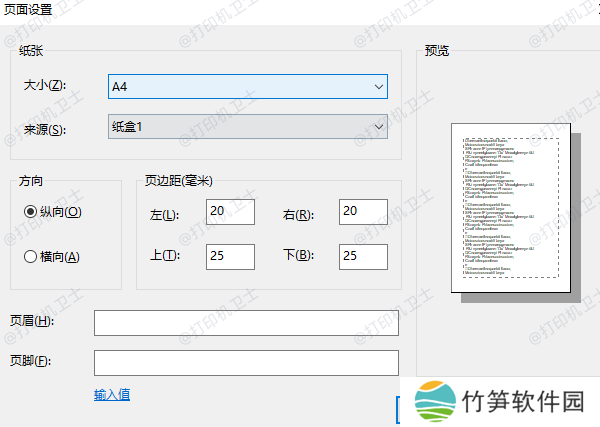Select the 纵向 portrait orientation radio button
The height and width of the screenshot is (427, 600).
(x=31, y=212)
